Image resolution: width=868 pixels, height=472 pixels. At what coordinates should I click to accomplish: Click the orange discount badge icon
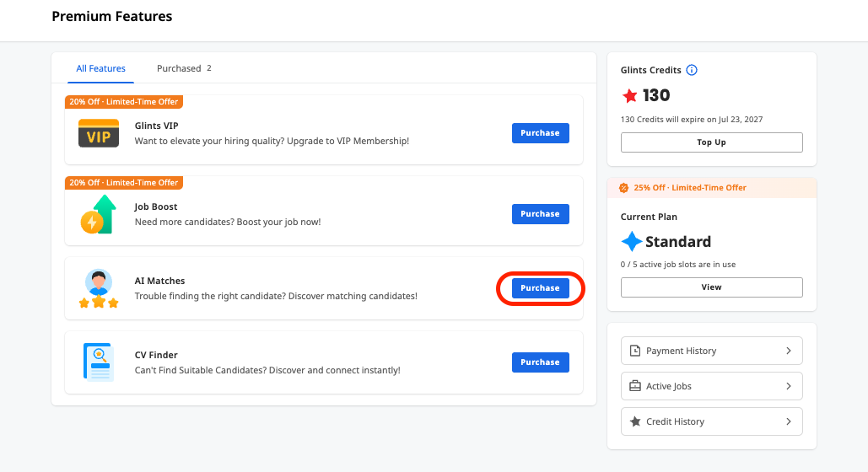[624, 188]
